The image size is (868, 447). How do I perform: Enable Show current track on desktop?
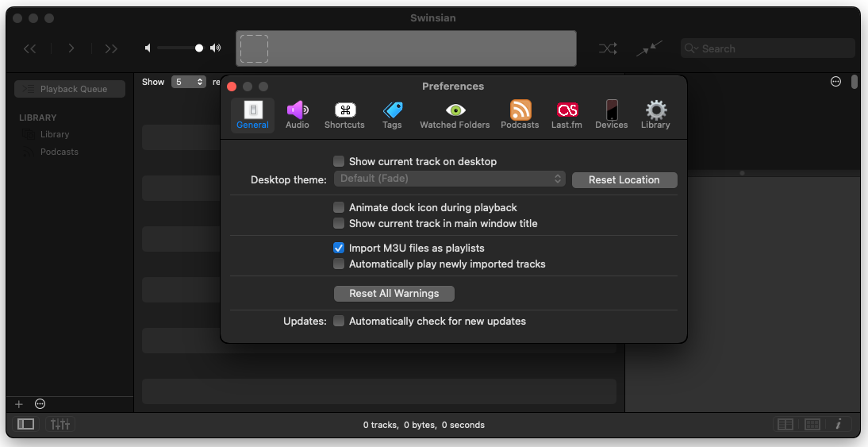click(339, 161)
